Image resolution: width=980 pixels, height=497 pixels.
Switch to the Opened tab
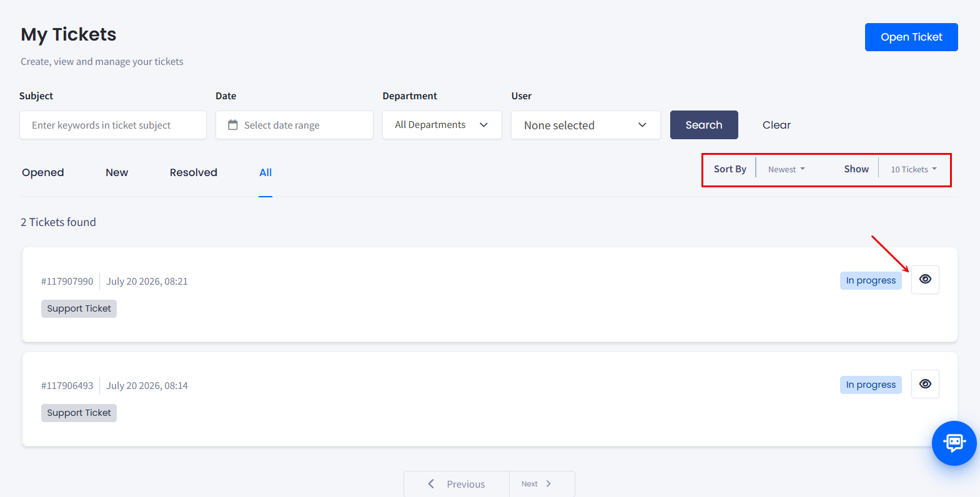(x=43, y=172)
